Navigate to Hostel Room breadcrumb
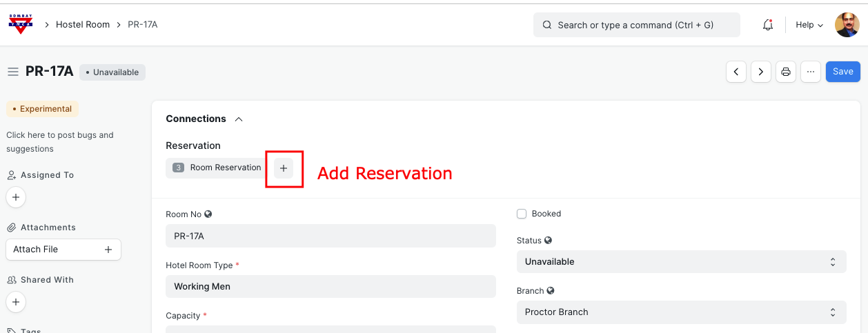Image resolution: width=868 pixels, height=333 pixels. click(83, 25)
